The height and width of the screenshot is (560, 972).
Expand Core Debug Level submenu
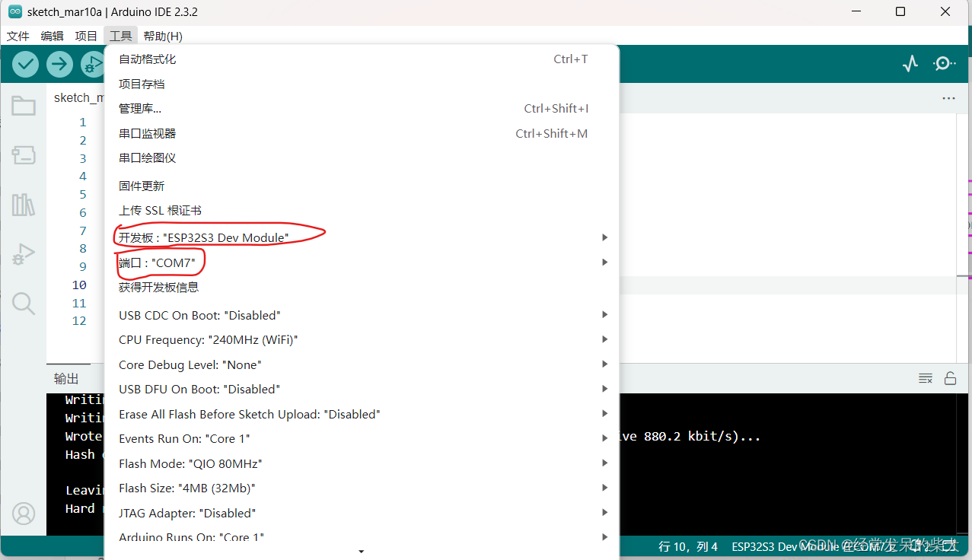click(x=362, y=364)
